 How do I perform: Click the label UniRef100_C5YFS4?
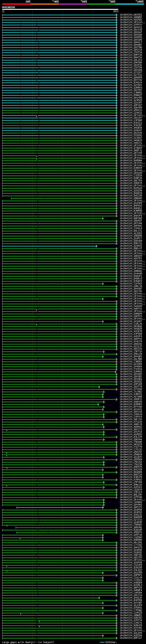(131, 53)
